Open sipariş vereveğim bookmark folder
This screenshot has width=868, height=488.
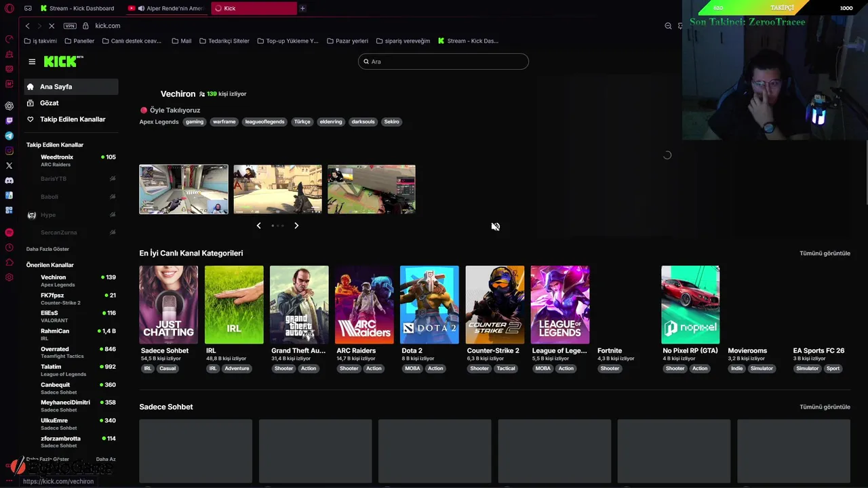(x=403, y=41)
